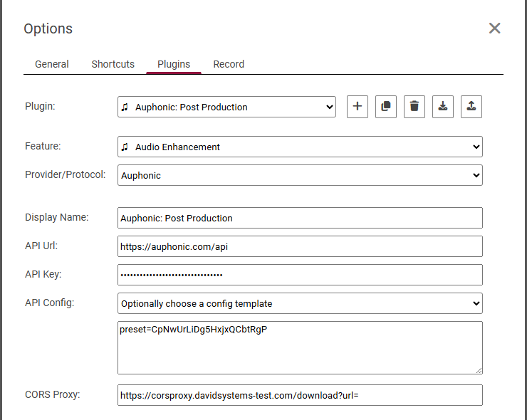Switch to the Shortcuts tab
Screen dimensions: 527x420
(x=113, y=64)
